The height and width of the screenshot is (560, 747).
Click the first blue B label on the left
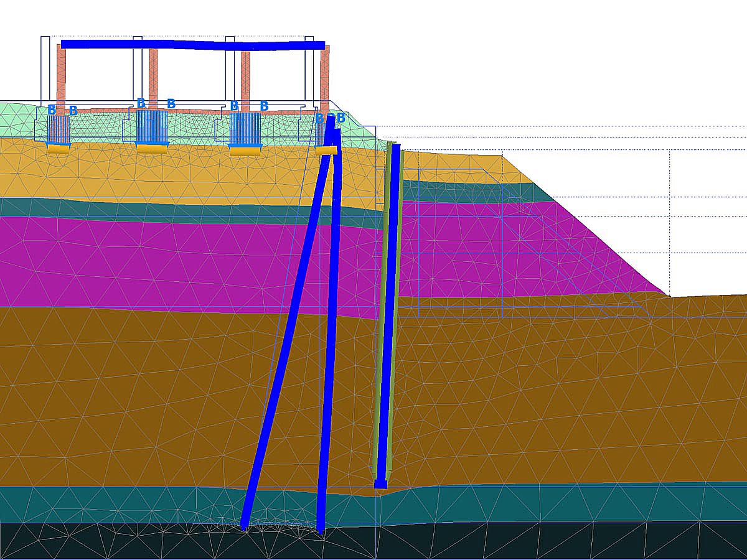[52, 110]
